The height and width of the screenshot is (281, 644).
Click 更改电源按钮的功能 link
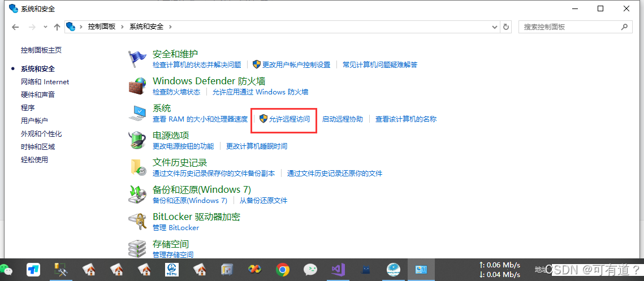point(183,146)
